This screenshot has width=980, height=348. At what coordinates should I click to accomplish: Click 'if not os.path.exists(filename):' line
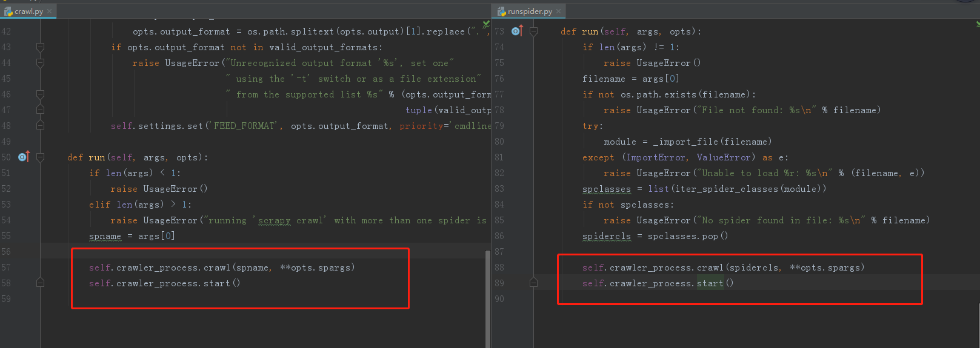pyautogui.click(x=668, y=94)
